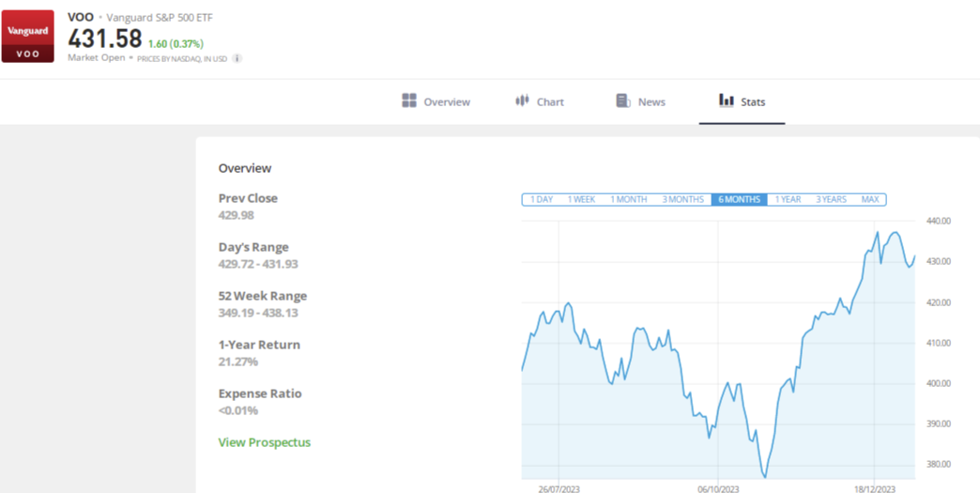This screenshot has width=980, height=493.
Task: Click the Day's Range value 429.72 - 431.93
Action: (x=258, y=264)
